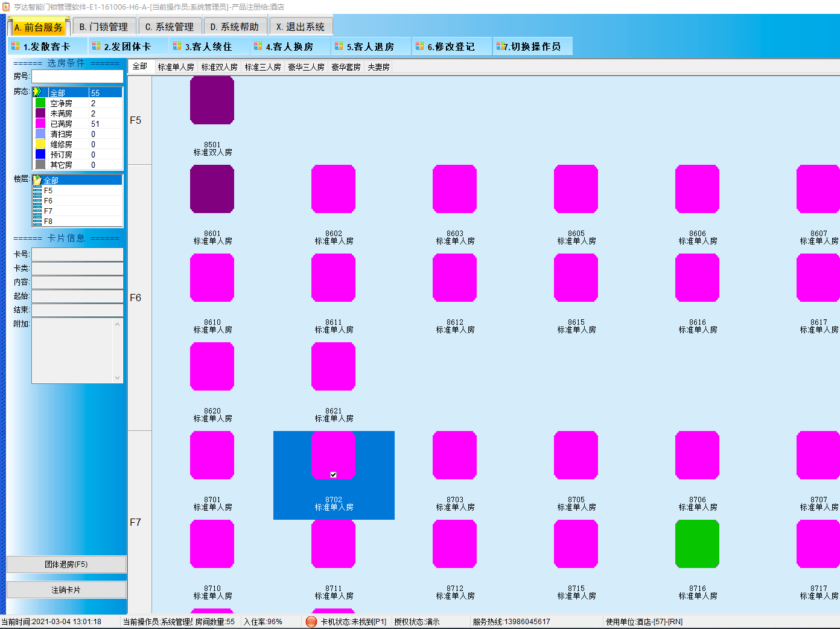Switch to A.前台服务 tab
The width and height of the screenshot is (840, 629).
pyautogui.click(x=39, y=27)
